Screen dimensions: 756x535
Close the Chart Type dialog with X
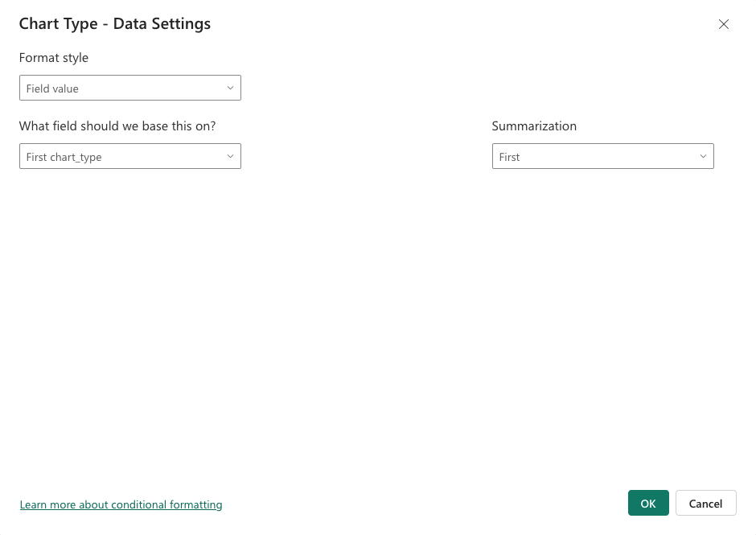pos(723,24)
